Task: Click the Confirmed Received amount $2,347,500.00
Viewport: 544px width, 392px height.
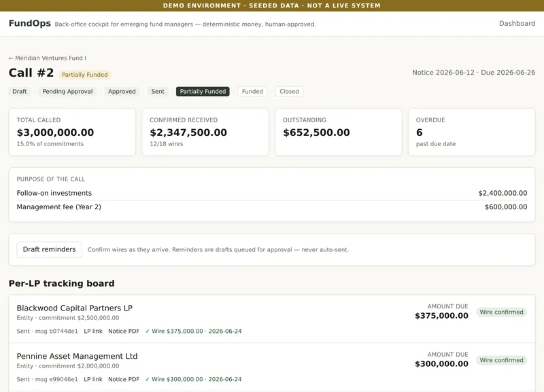Action: (x=188, y=132)
